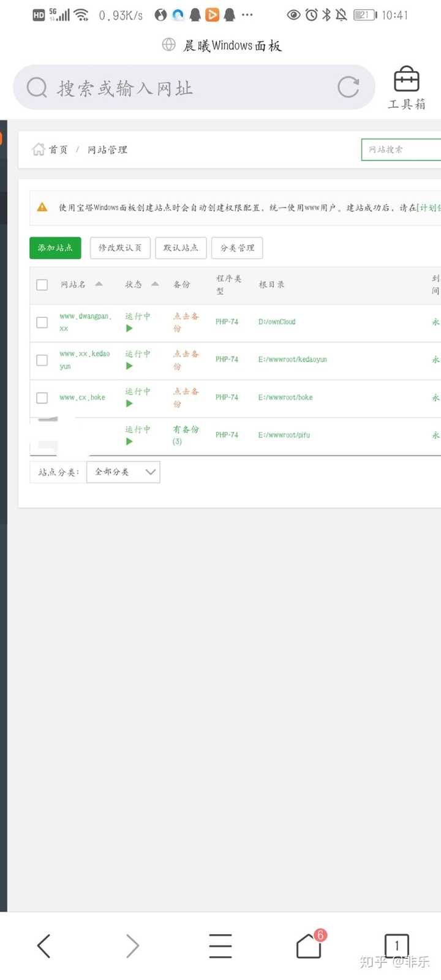Viewport: 441px width, 980px height.
Task: Tap the Wi-Fi status icon
Action: pos(81,15)
